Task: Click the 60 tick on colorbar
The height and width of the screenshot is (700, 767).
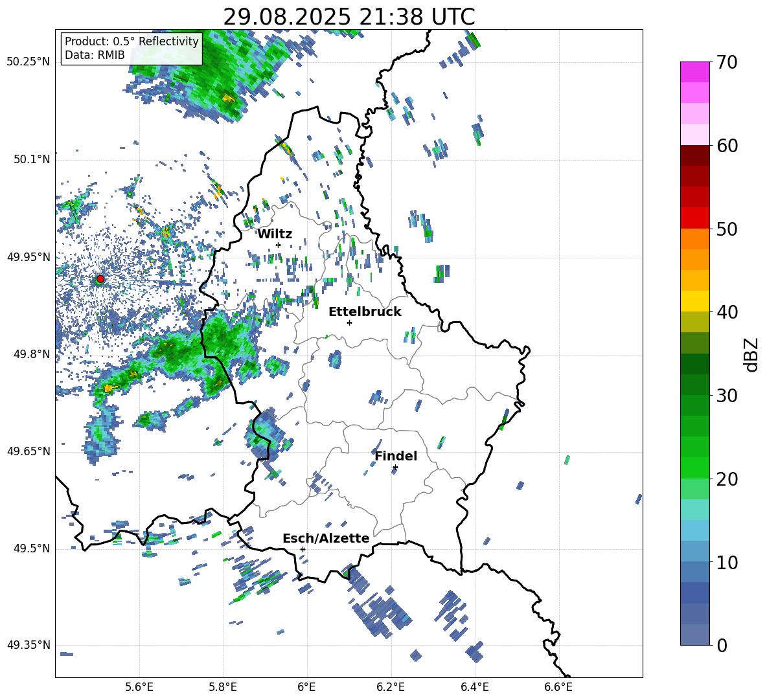Action: (x=727, y=146)
